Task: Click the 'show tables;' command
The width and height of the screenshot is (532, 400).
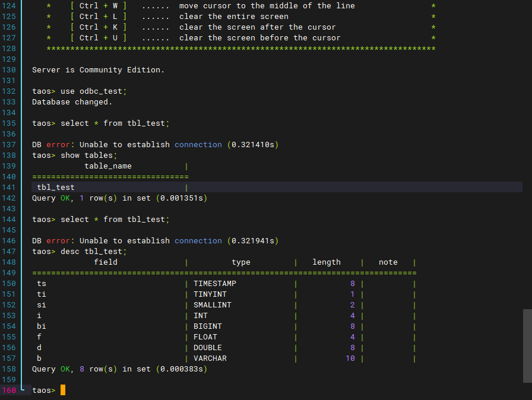Action: click(88, 155)
